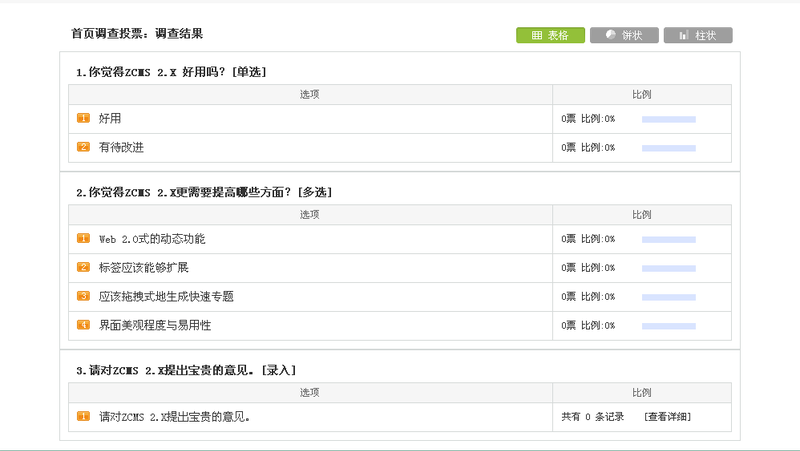Switch to the 表格 table view
800x451 pixels.
point(550,35)
